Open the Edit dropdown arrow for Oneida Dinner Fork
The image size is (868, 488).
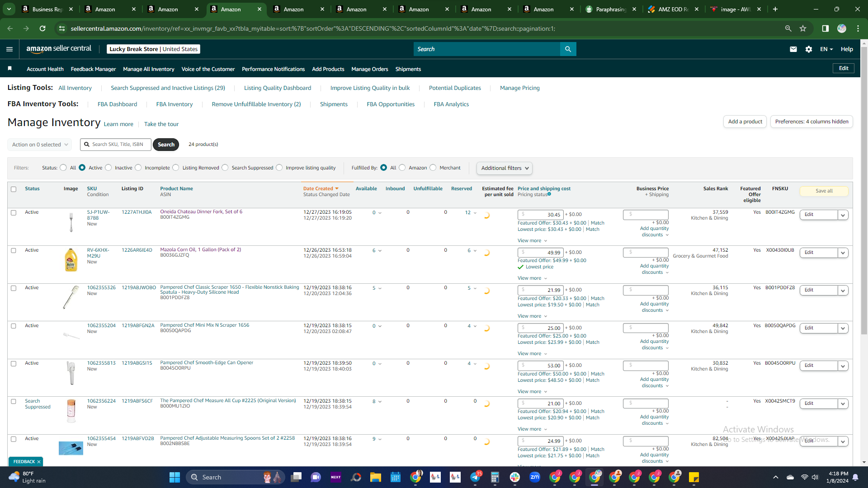pos(843,215)
